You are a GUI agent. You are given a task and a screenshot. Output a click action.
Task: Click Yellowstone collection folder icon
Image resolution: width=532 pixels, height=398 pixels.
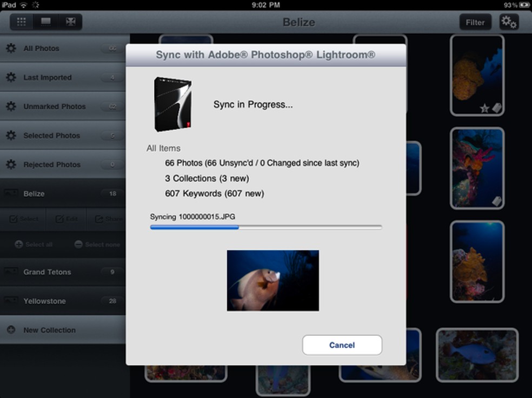(11, 300)
